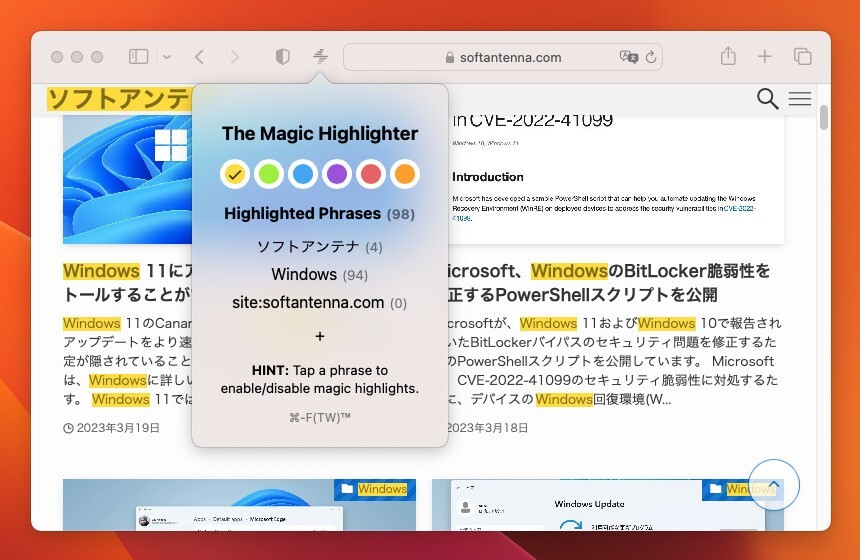Click the Magic Highlighter extension icon
This screenshot has width=860, height=560.
point(320,56)
